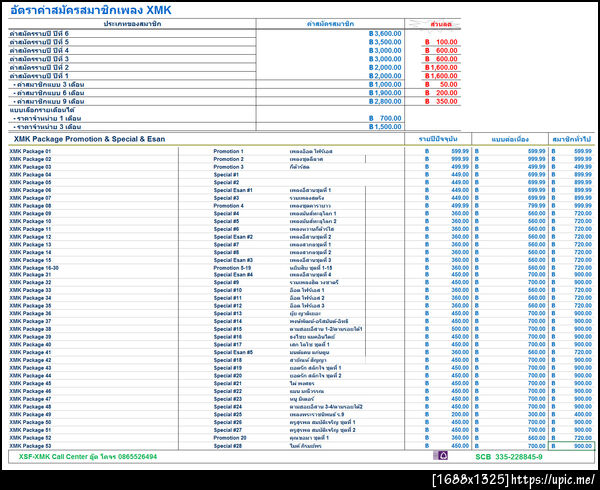Click the '฿1,500.00' three-month price

point(385,127)
